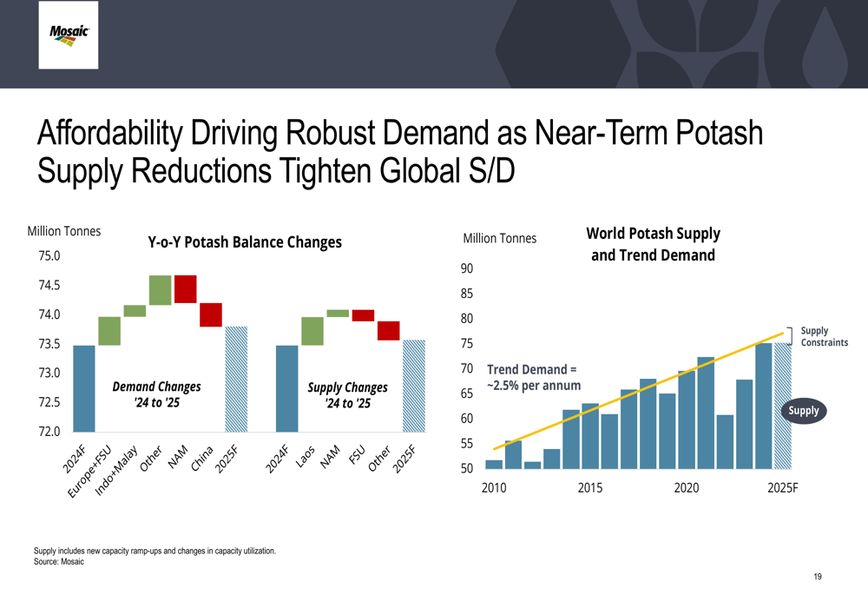Click the '2020' x-axis label
The height and width of the screenshot is (595, 868).
pos(687,488)
